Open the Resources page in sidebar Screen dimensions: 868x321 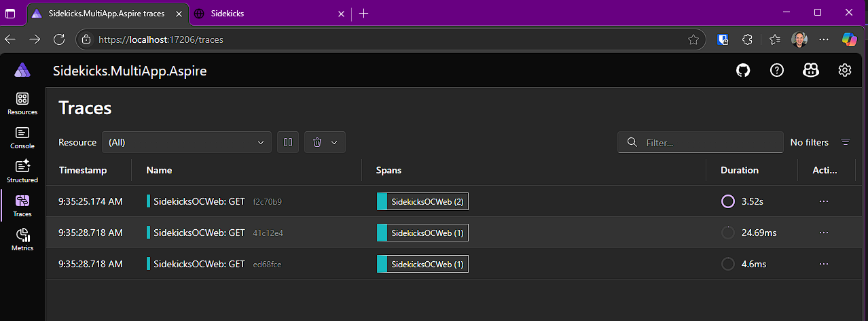pyautogui.click(x=22, y=104)
